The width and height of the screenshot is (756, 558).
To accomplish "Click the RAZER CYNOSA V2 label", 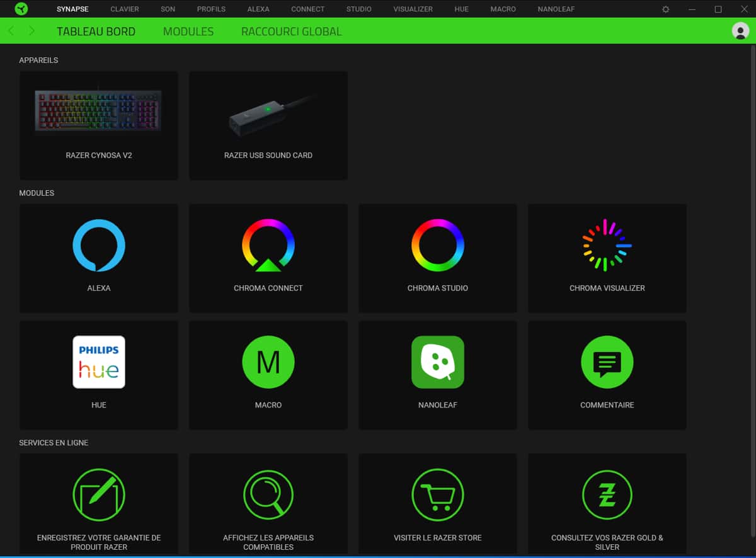I will point(99,155).
